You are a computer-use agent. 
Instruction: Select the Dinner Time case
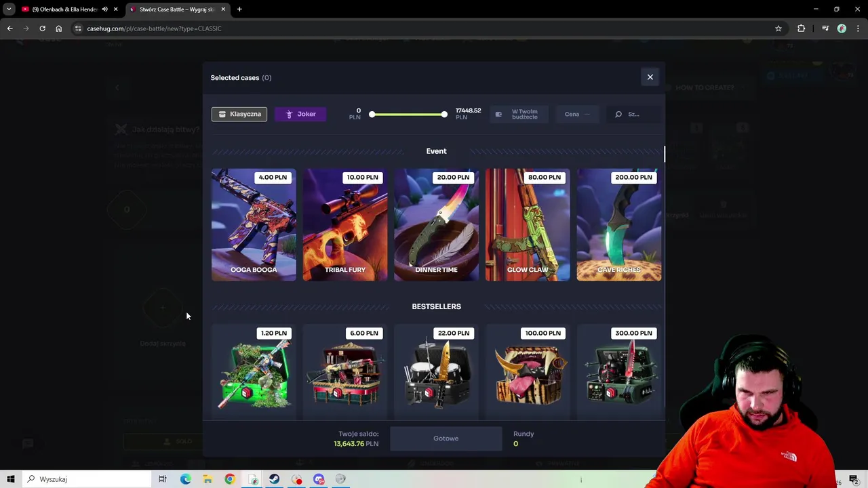pyautogui.click(x=436, y=224)
